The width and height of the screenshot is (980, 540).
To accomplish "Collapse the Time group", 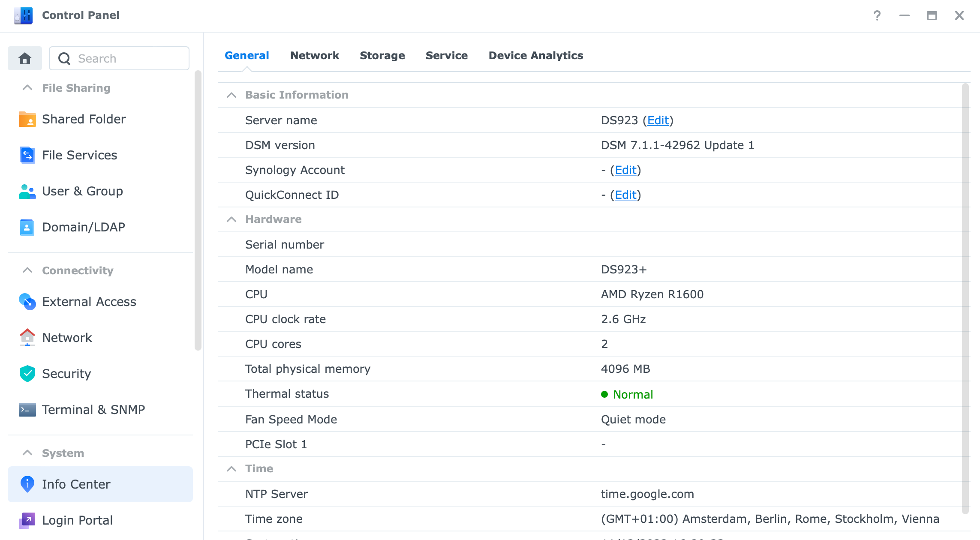I will (231, 469).
